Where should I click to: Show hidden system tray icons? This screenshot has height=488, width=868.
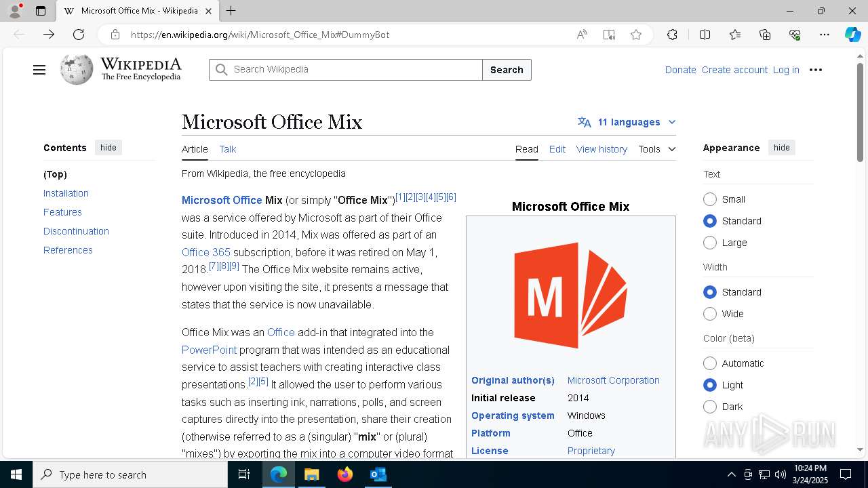click(731, 474)
